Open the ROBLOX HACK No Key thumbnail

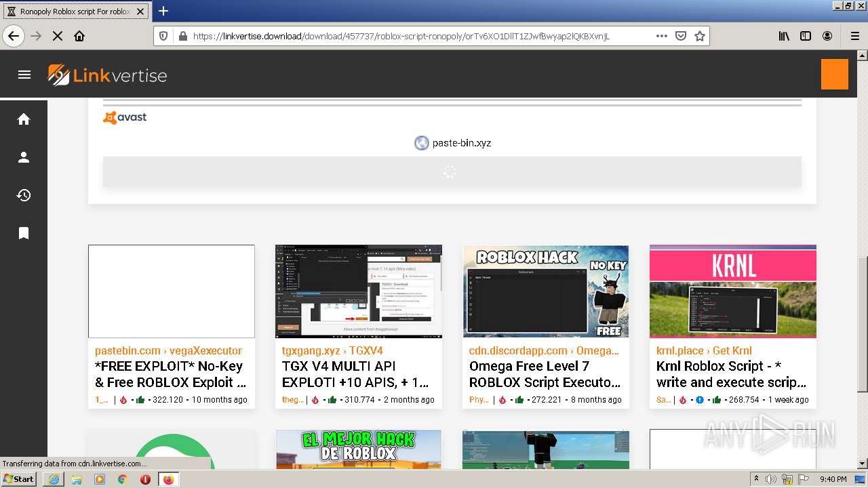pyautogui.click(x=546, y=291)
